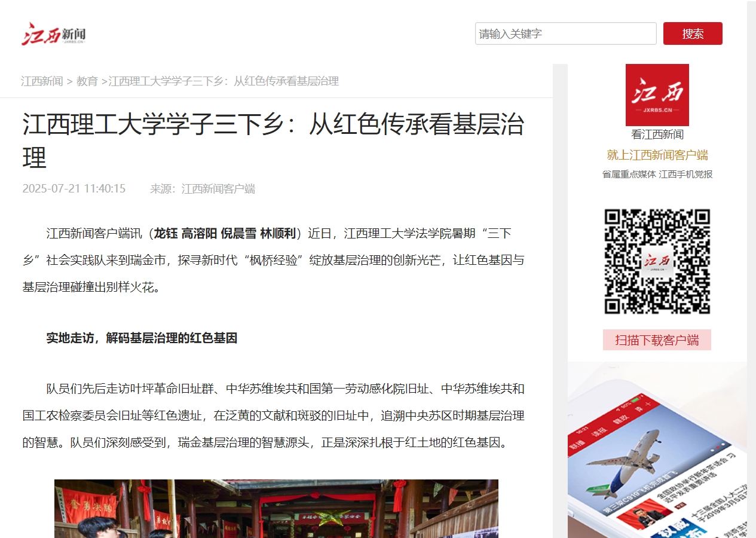Click the article photo below the paragraph
This screenshot has height=538, width=756.
point(276,508)
